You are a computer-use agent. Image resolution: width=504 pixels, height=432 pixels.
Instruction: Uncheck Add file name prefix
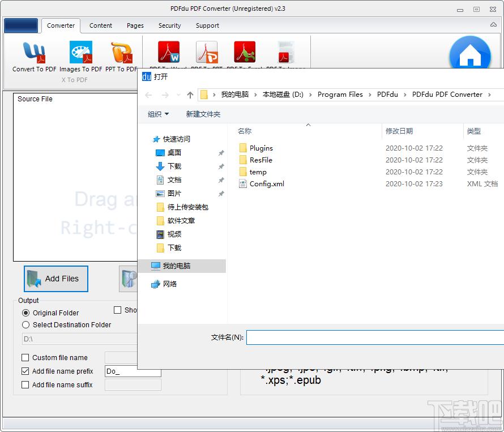(25, 371)
